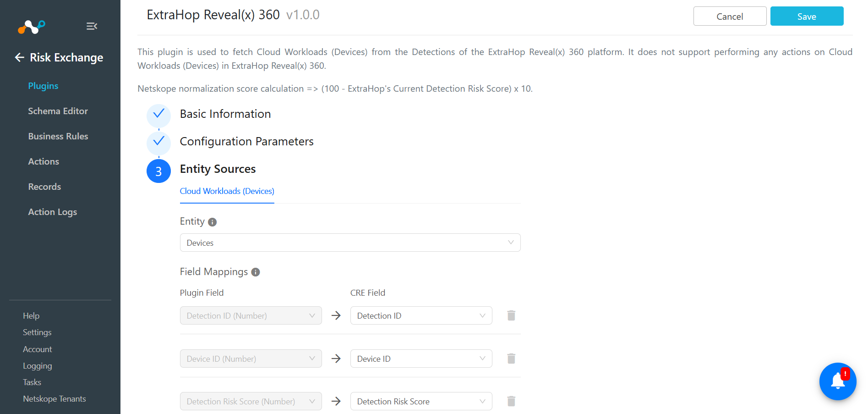Open Schema Editor in the sidebar
Screen dimensions: 868x414
pos(58,111)
